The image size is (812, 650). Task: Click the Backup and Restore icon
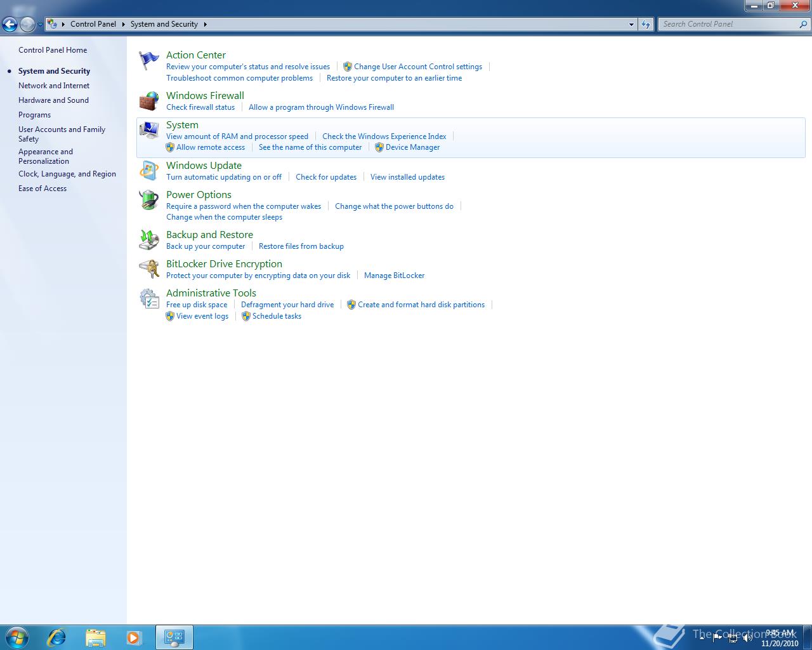149,240
